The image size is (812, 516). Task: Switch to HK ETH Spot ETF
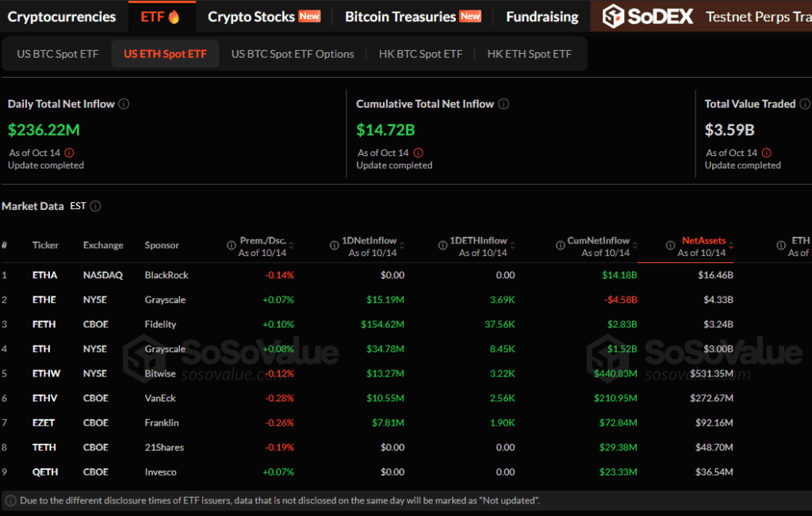coord(529,54)
